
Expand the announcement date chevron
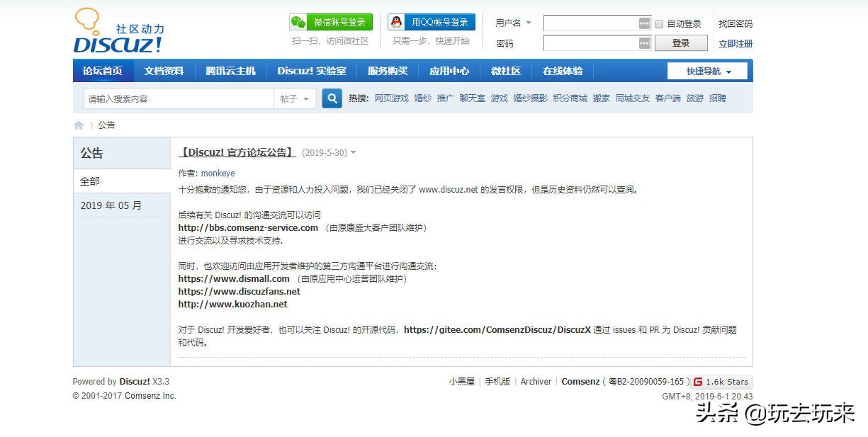point(354,152)
